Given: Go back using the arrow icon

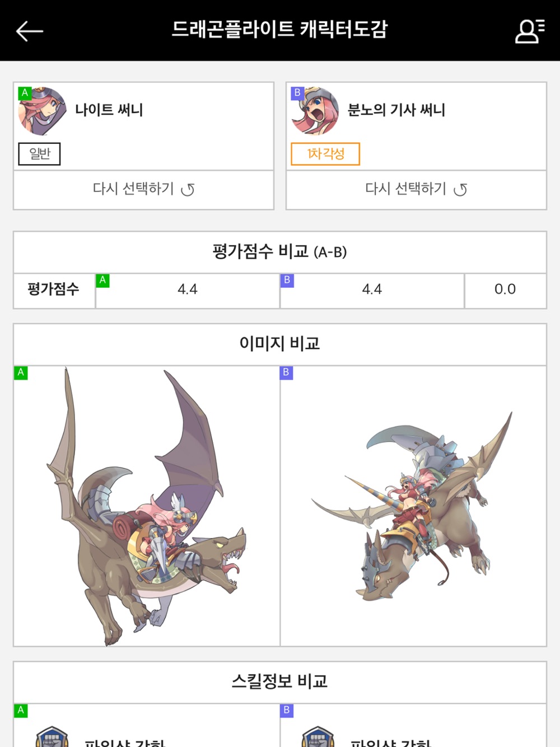Looking at the screenshot, I should (x=30, y=31).
